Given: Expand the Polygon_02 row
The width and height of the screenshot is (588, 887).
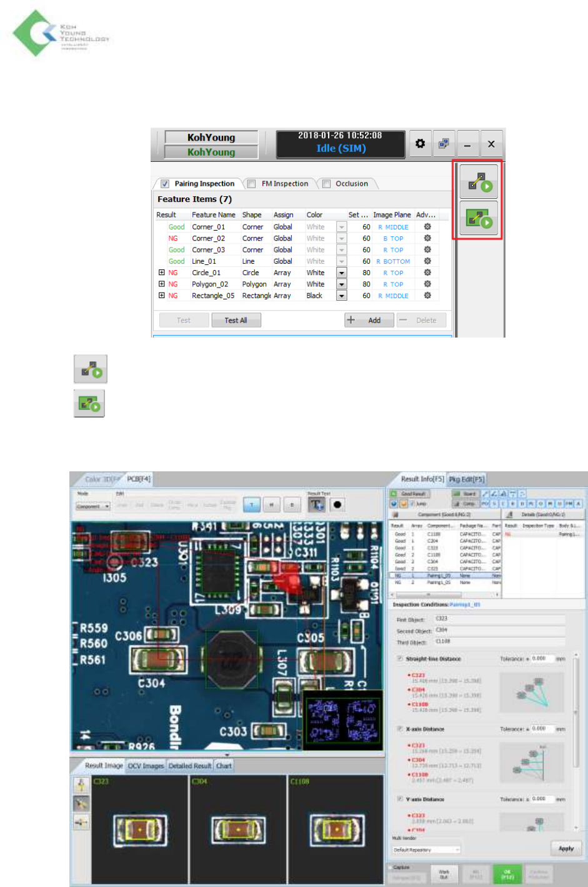Looking at the screenshot, I should tap(161, 284).
